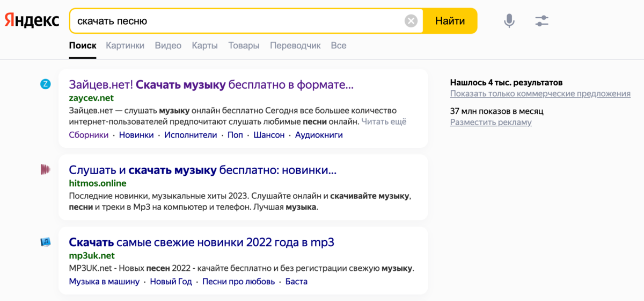
Task: Click the zaycev.net favicon
Action: point(46,84)
